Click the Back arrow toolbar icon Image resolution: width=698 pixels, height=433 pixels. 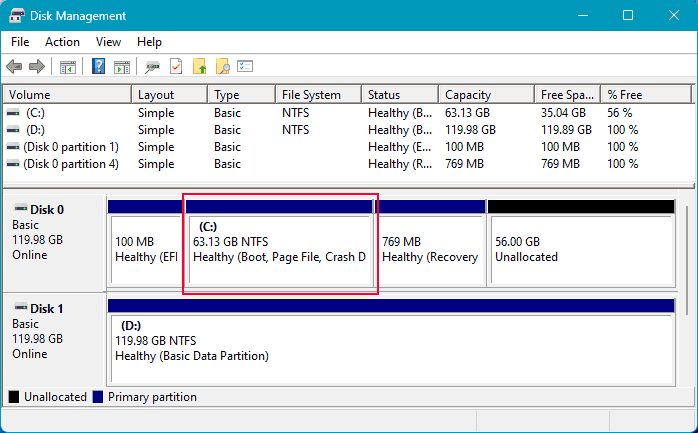tap(14, 67)
